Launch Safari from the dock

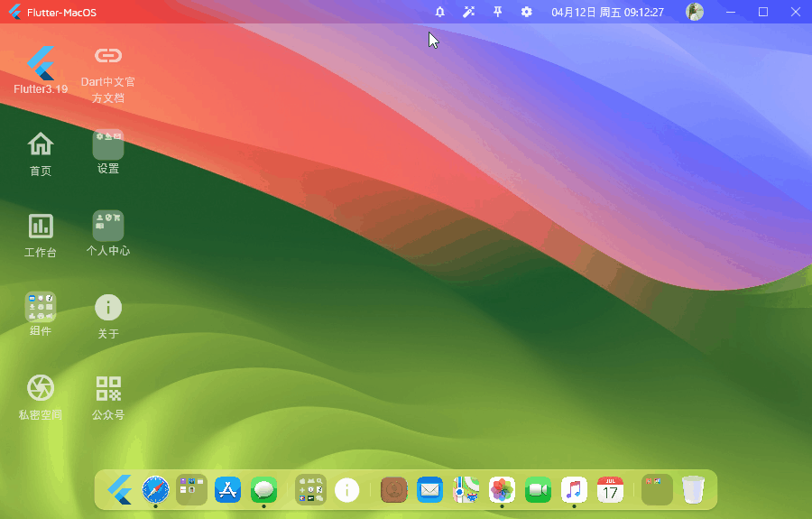pyautogui.click(x=155, y=489)
